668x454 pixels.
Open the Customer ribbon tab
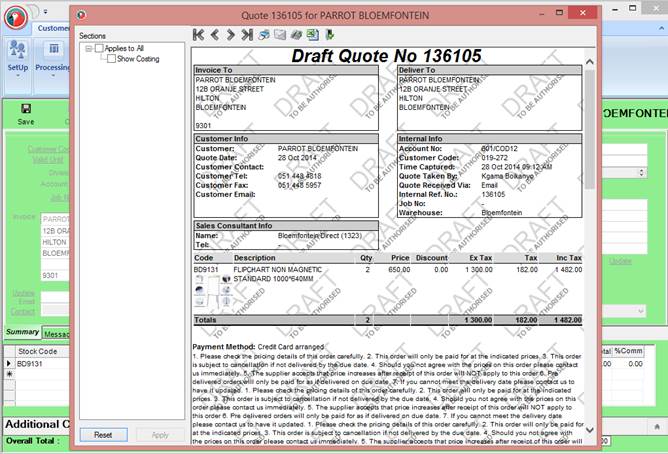pyautogui.click(x=55, y=28)
